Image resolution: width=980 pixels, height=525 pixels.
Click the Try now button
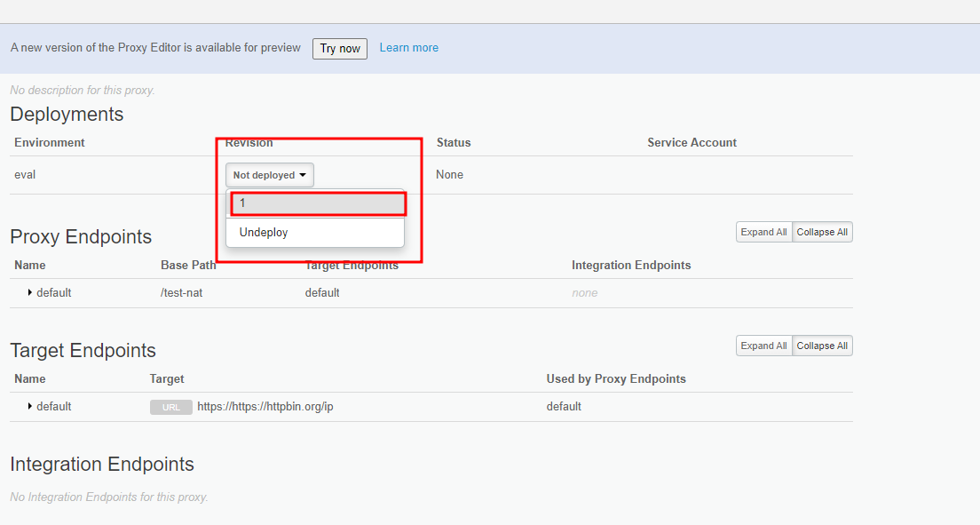[x=340, y=48]
